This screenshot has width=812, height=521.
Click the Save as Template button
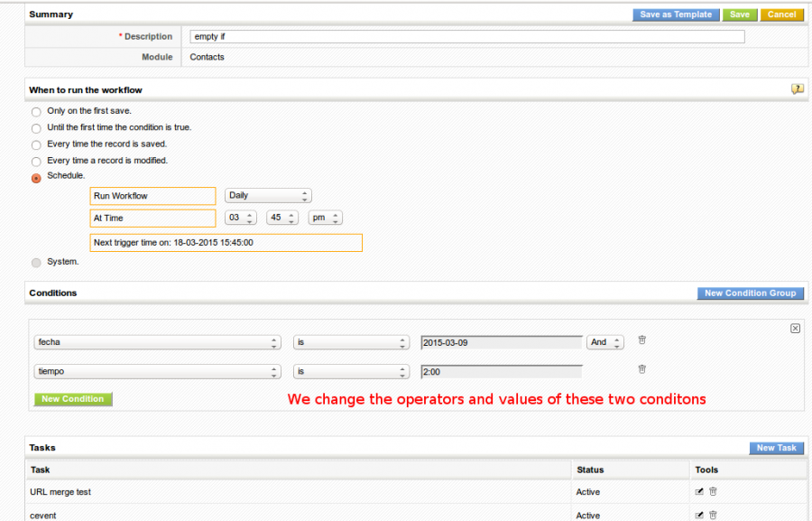pyautogui.click(x=675, y=14)
